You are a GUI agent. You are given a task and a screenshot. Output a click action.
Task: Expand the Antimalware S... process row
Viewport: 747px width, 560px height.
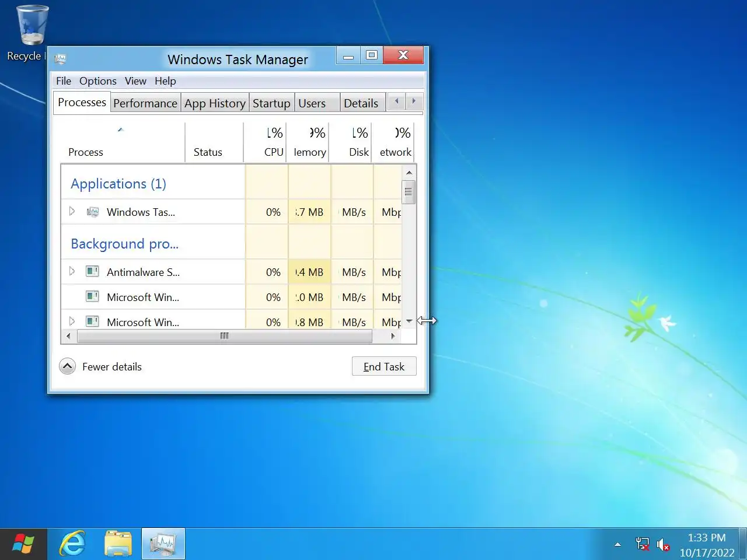click(x=72, y=271)
